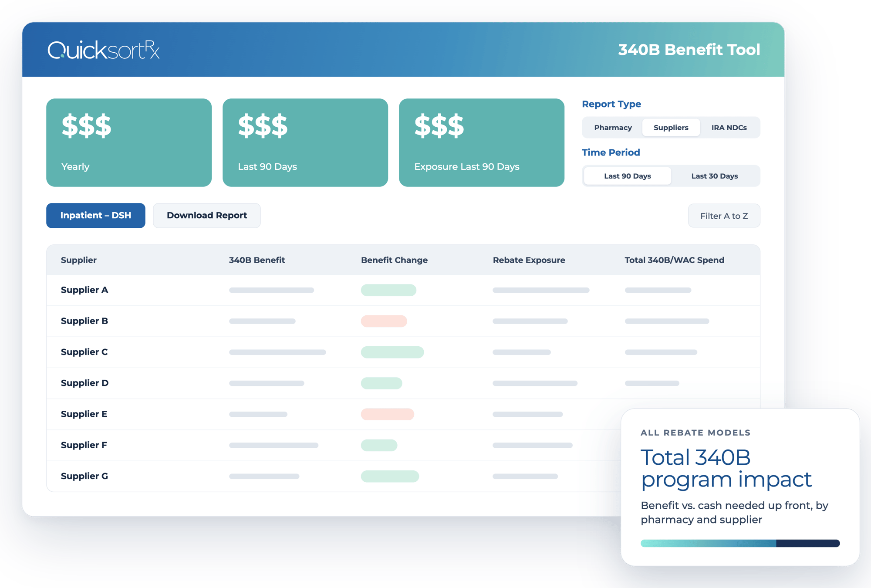
Task: Sort by the 340B Benefit column header
Action: pos(257,260)
